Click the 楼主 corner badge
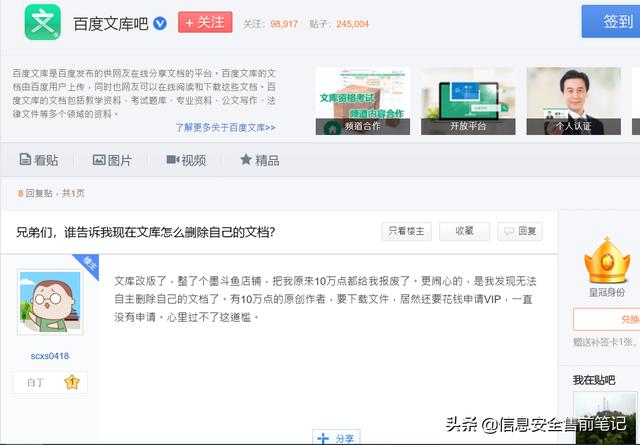This screenshot has height=445, width=640. (x=89, y=264)
